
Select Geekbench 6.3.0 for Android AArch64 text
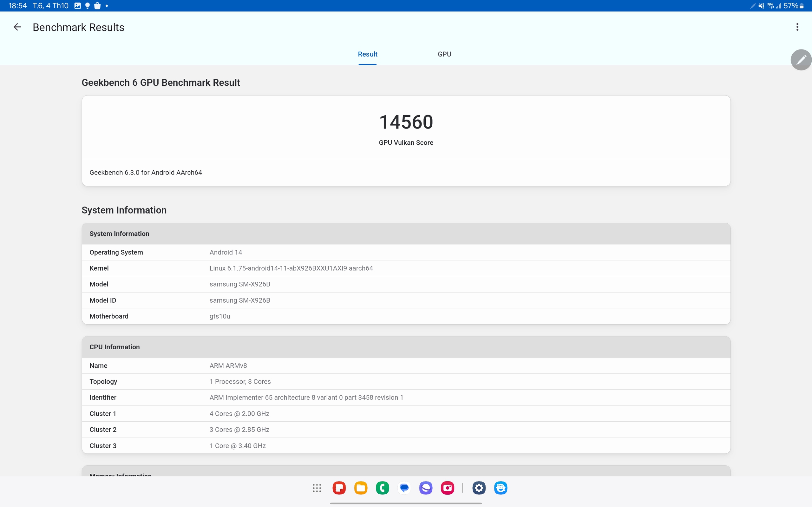point(146,172)
